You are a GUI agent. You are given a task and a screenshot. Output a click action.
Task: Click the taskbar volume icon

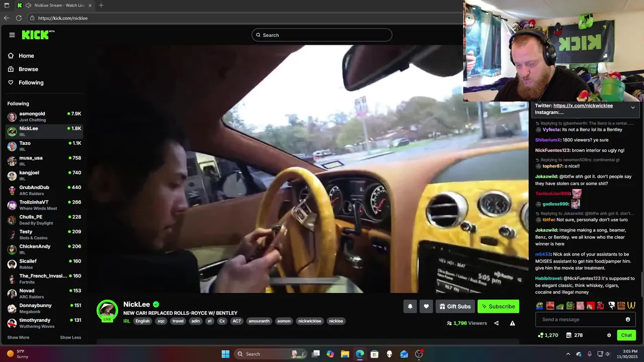(608, 354)
